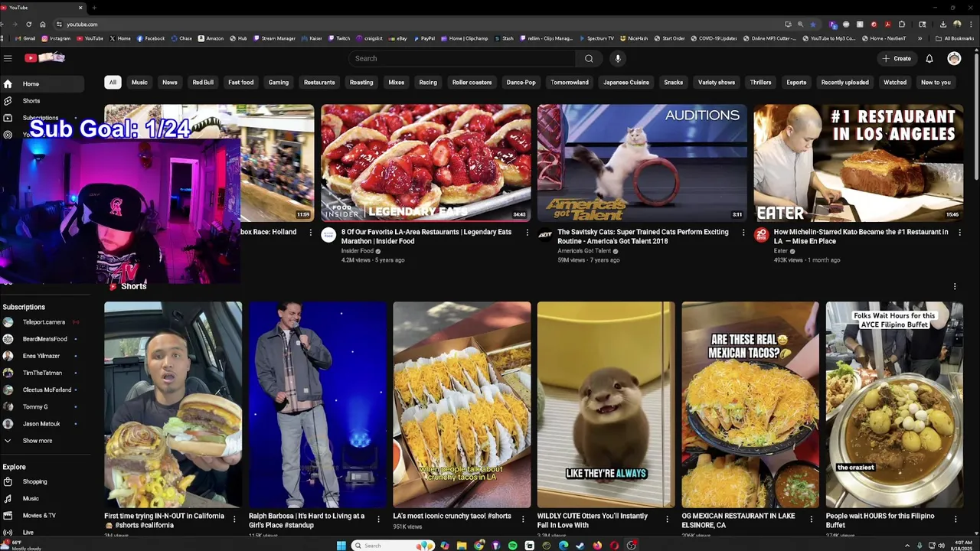
Task: Open the notifications bell
Action: pos(929,58)
